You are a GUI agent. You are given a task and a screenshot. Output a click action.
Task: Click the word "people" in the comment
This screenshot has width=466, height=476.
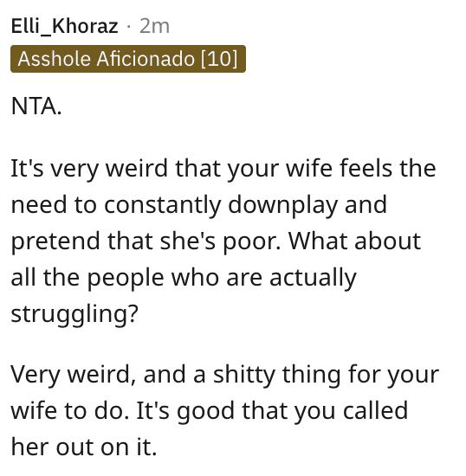click(126, 279)
